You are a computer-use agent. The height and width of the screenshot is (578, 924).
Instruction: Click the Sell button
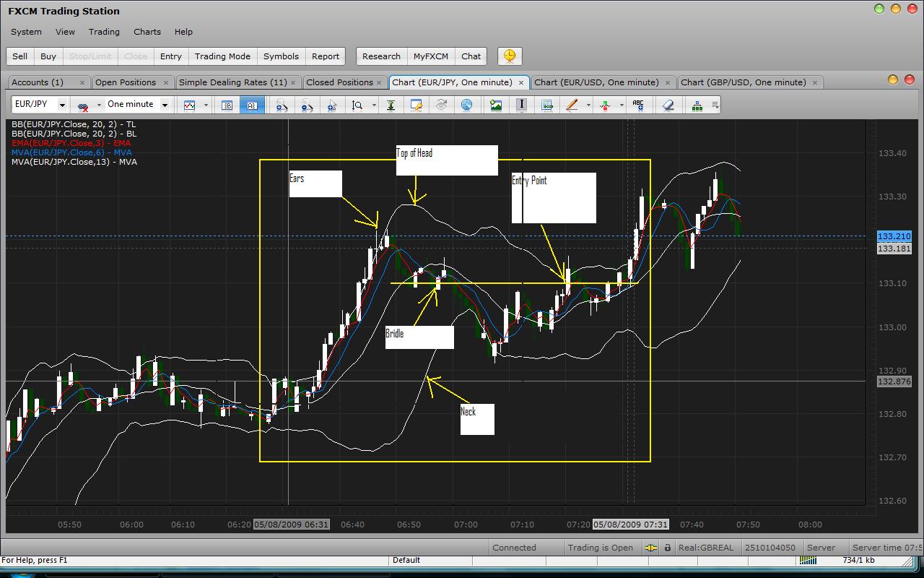tap(20, 56)
